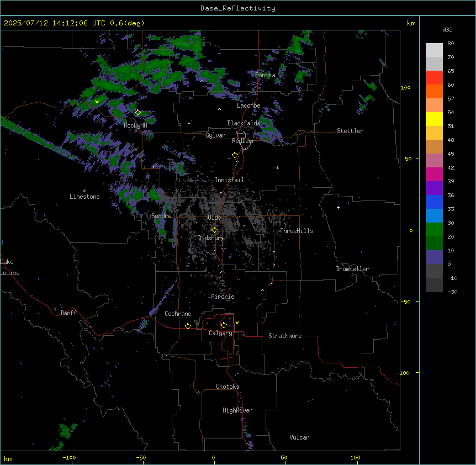Viewport: 476px width, 465px height.
Task: Click the purple 36-39 dBZ legend swatch
Action: 434,188
